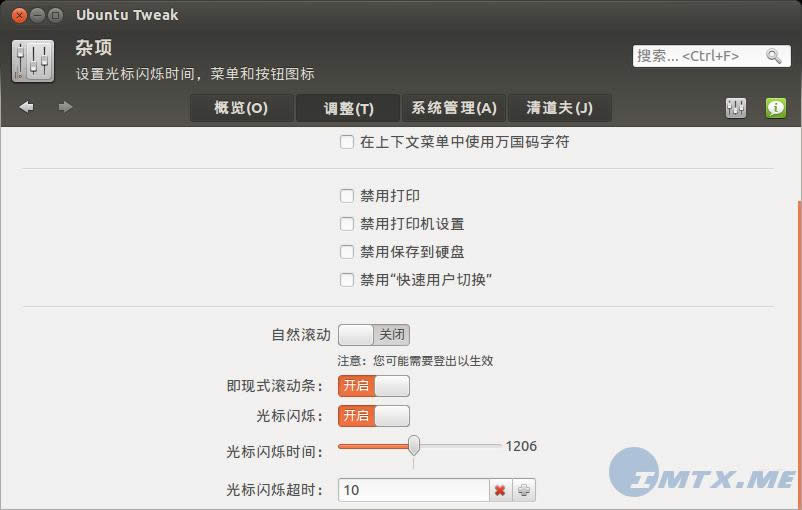Image resolution: width=802 pixels, height=510 pixels.
Task: Open the 概览(O) tab
Action: [241, 108]
